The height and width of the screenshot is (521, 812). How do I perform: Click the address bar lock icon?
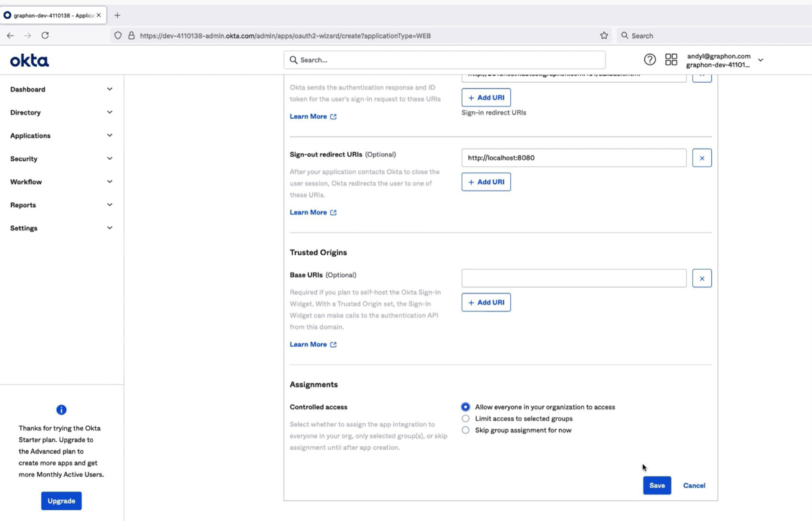(x=131, y=35)
